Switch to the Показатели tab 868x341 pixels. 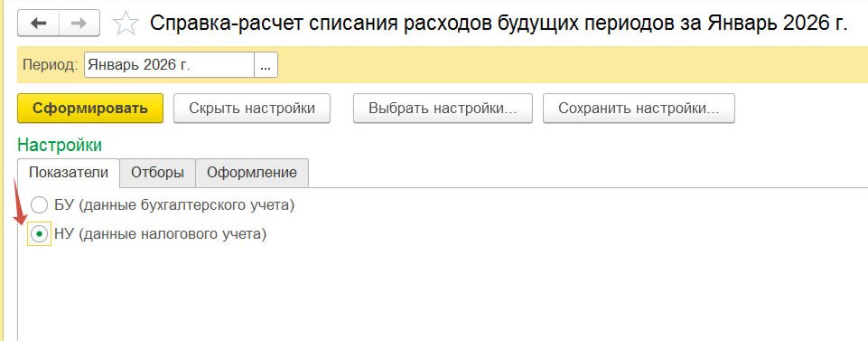[69, 173]
